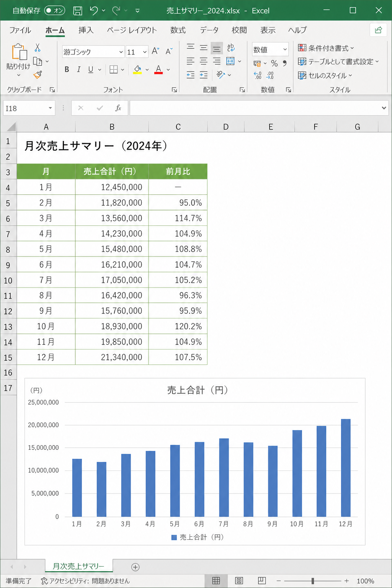The height and width of the screenshot is (588, 392).
Task: Click accessibility status 問題ありません
Action: [86, 581]
